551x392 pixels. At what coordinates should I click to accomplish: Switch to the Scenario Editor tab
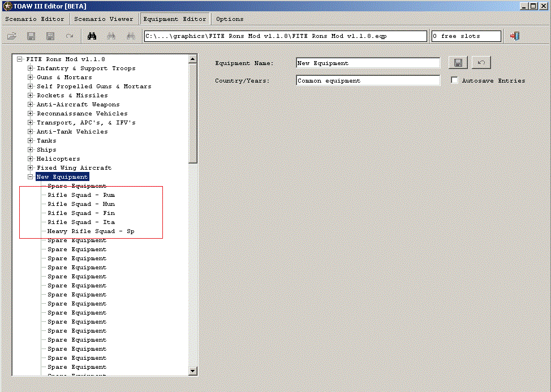tap(35, 19)
